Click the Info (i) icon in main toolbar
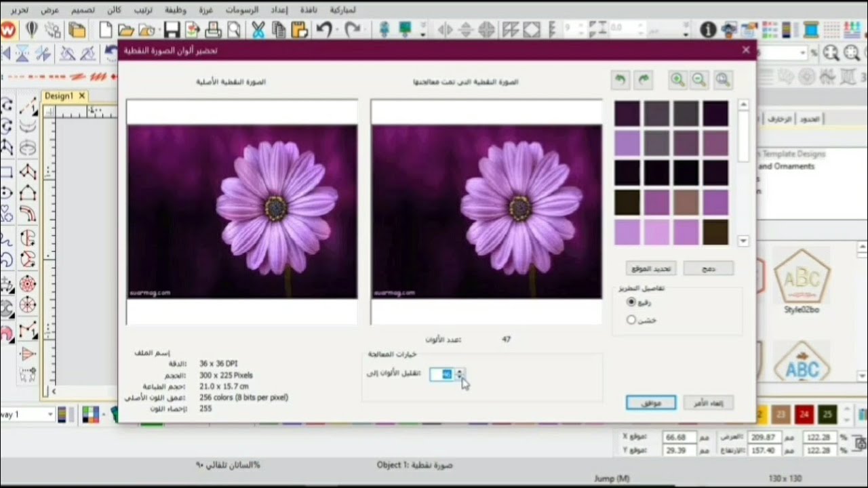This screenshot has width=868, height=488. [708, 30]
